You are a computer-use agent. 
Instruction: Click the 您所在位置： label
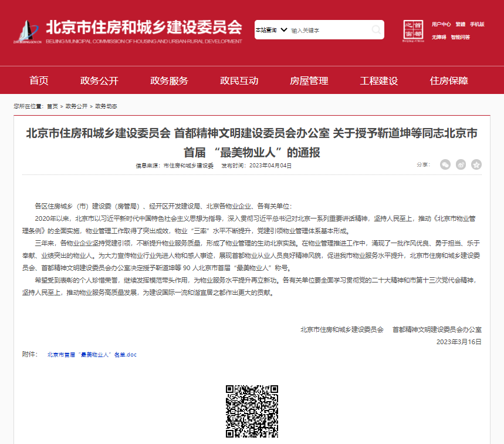tap(29, 106)
